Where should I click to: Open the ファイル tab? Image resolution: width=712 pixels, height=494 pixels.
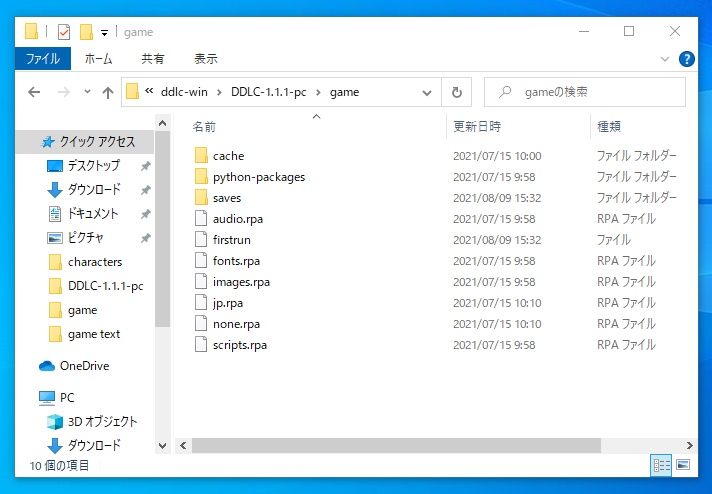tap(43, 59)
